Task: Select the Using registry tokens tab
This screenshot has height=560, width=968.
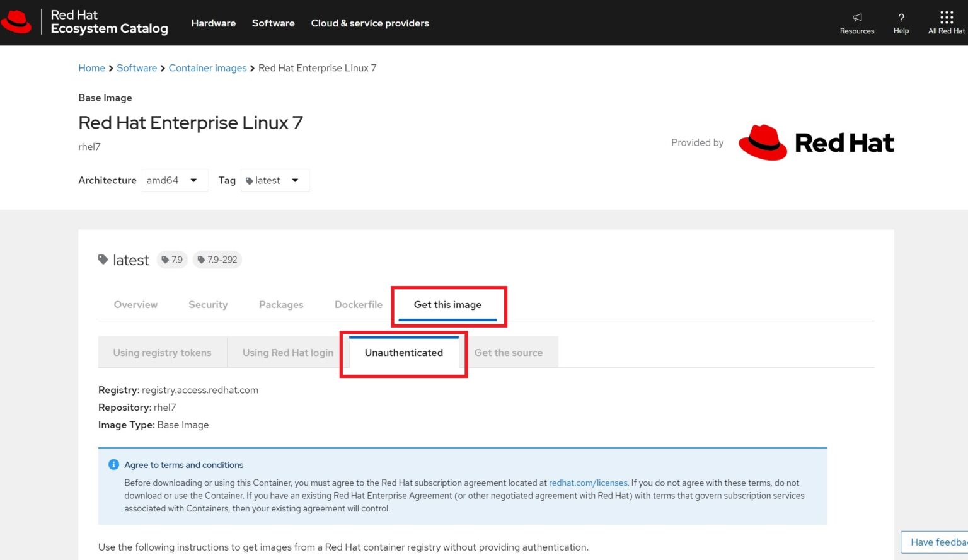Action: [162, 353]
